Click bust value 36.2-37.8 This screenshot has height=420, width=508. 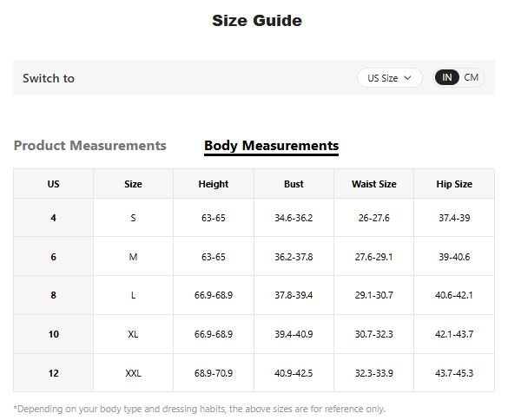294,257
